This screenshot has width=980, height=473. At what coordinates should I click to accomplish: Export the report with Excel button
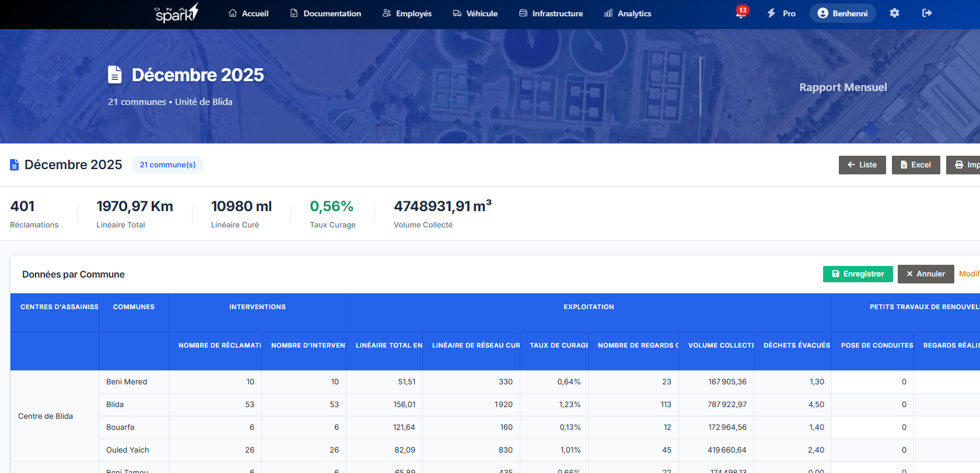(x=915, y=165)
